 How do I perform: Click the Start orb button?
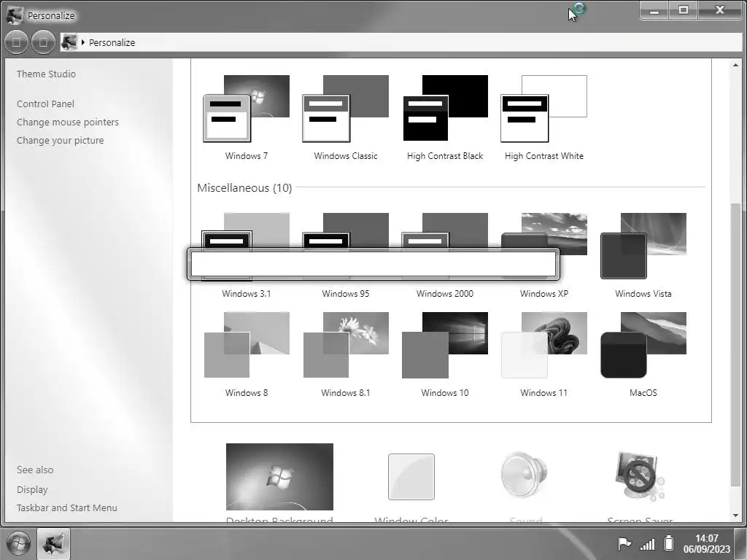pyautogui.click(x=18, y=543)
